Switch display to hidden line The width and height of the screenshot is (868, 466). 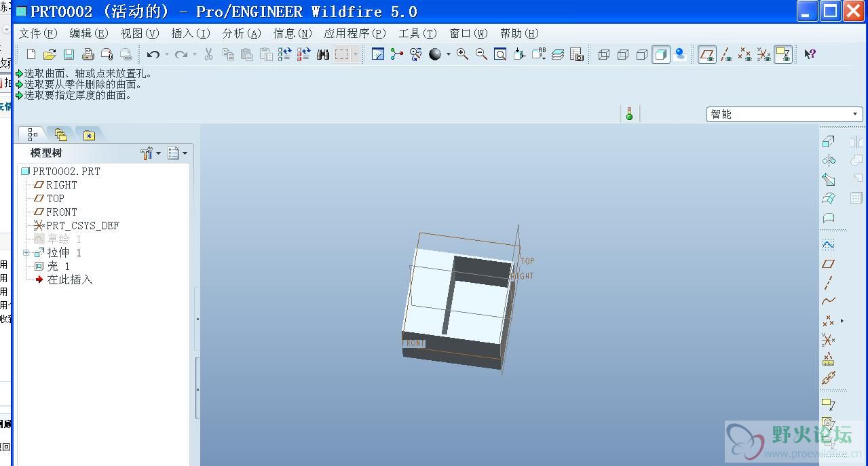pos(623,54)
